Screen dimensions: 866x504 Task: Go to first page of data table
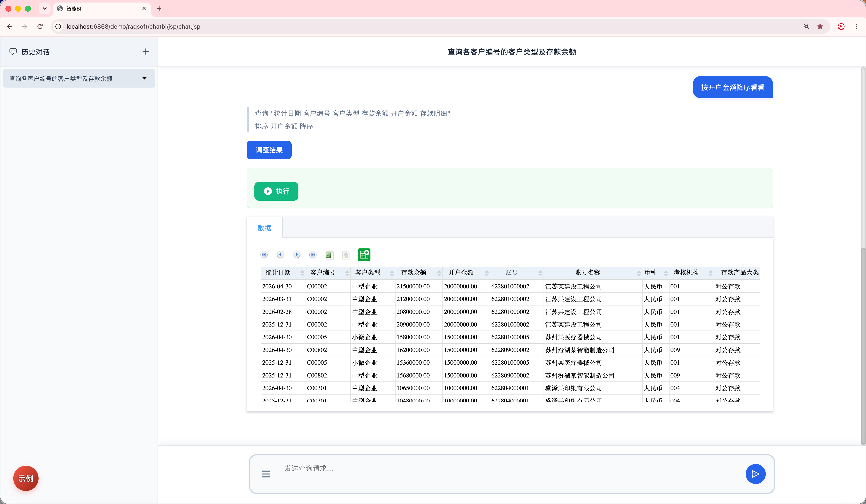pyautogui.click(x=264, y=255)
